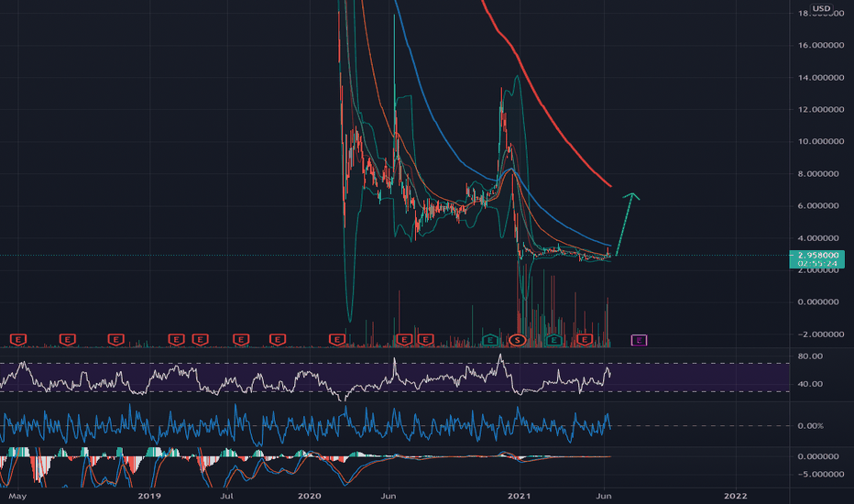Image resolution: width=854 pixels, height=504 pixels.
Task: Click the bar countdown timer 02:55:24
Action: 818,264
